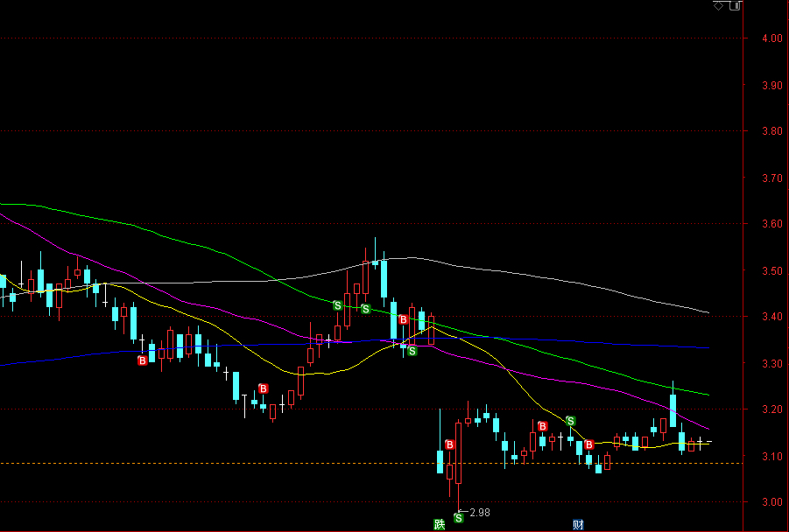The height and width of the screenshot is (532, 789).
Task: Click the 3.80 price axis label
Action: 772,131
